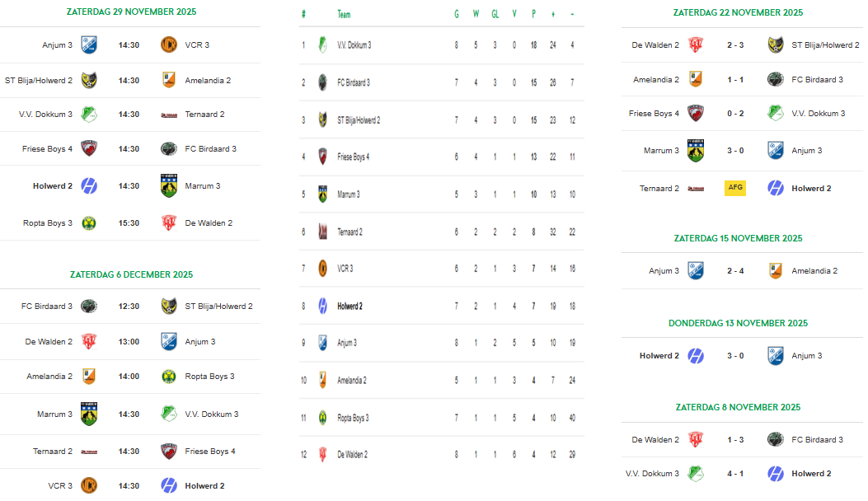This screenshot has width=868, height=501.
Task: Click Marrum 3 team name in standings
Action: (349, 194)
